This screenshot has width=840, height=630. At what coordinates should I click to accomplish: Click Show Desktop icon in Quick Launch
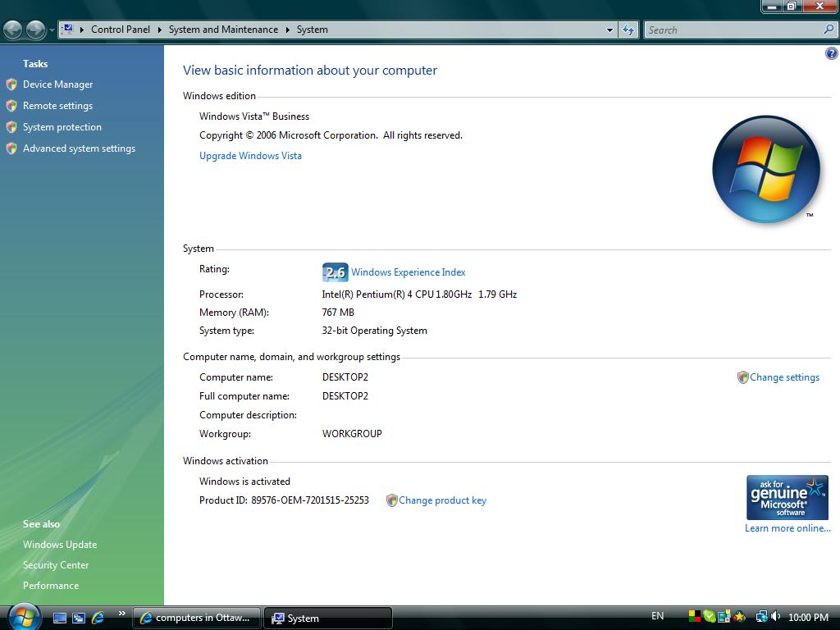60,618
